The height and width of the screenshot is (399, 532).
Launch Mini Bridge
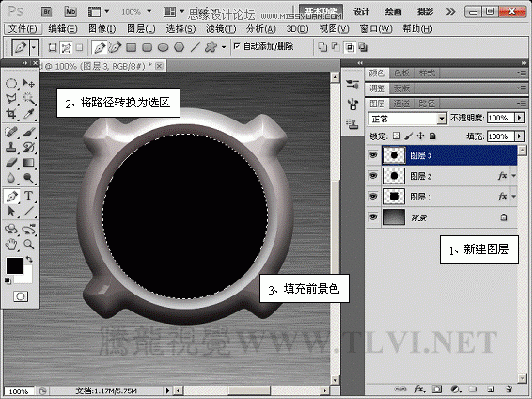pyautogui.click(x=70, y=12)
